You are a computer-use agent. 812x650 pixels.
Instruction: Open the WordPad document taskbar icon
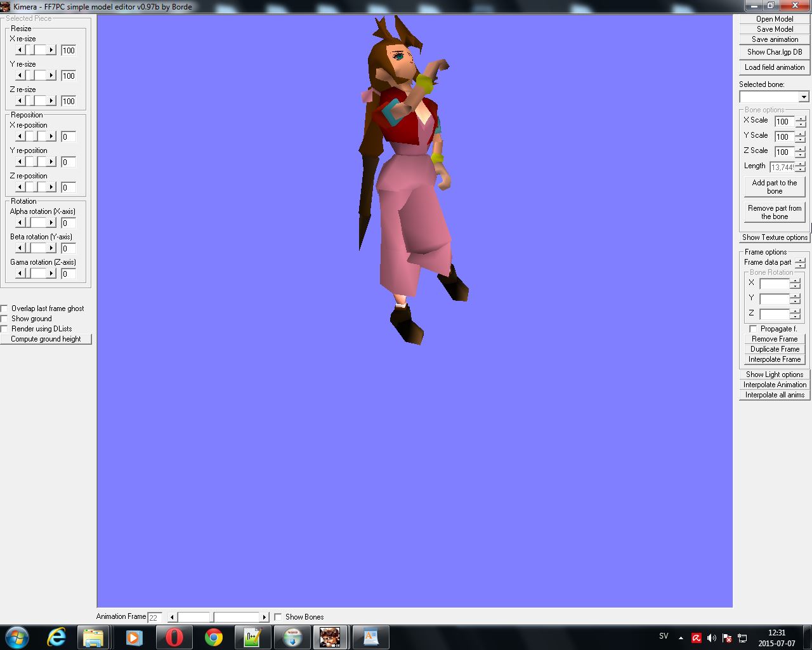coord(370,637)
